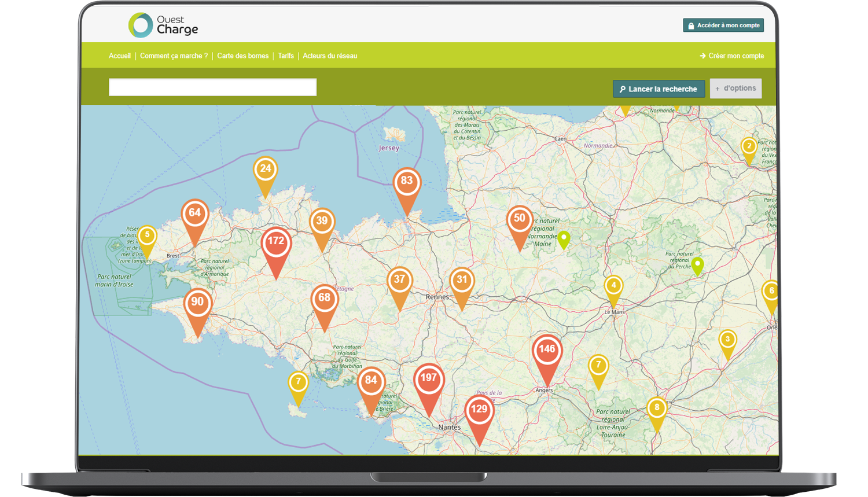Select the 64 cluster marker near Brest
Image resolution: width=868 pixels, height=497 pixels.
tap(194, 215)
